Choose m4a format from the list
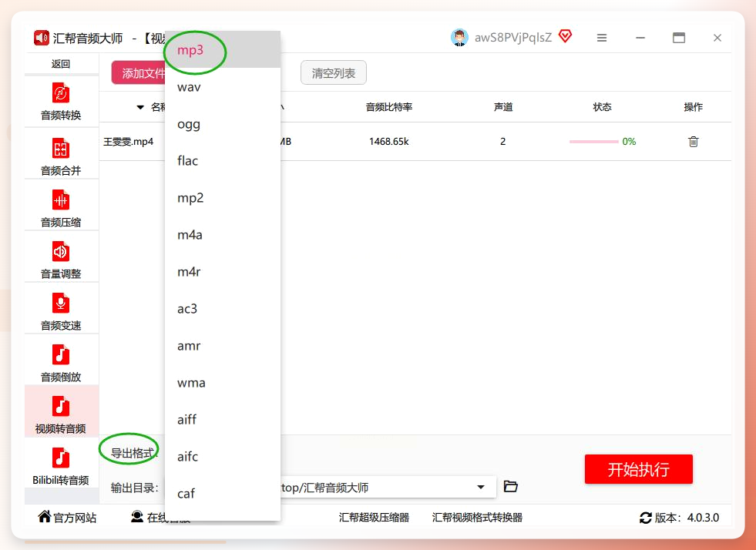756x550 pixels. click(x=222, y=235)
